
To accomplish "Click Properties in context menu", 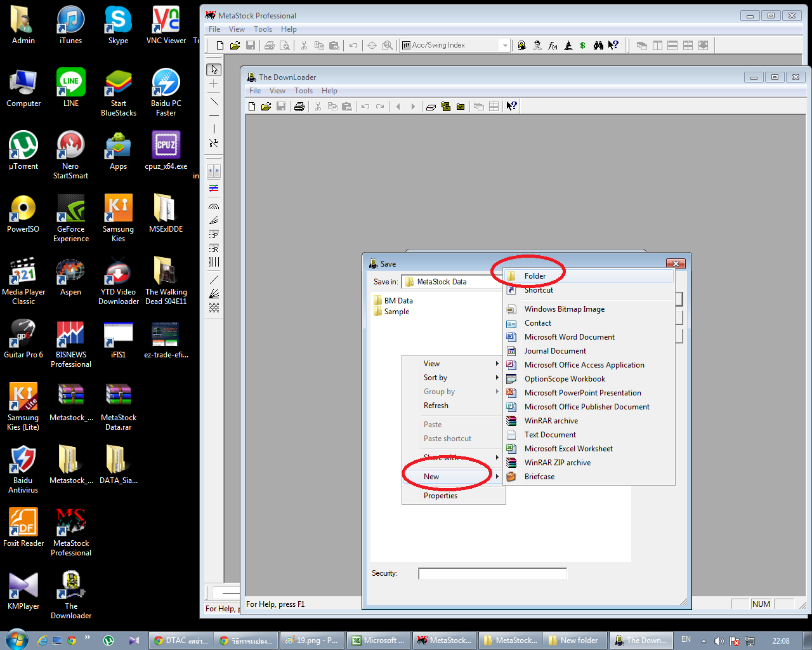I will tap(454, 496).
